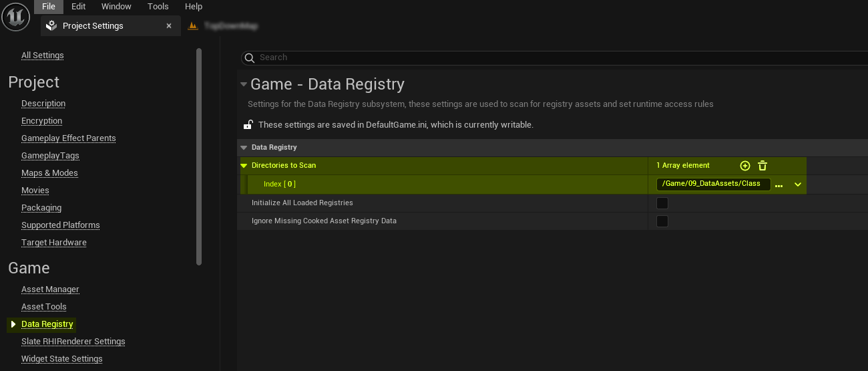Click the trash icon to empty array

click(x=763, y=166)
